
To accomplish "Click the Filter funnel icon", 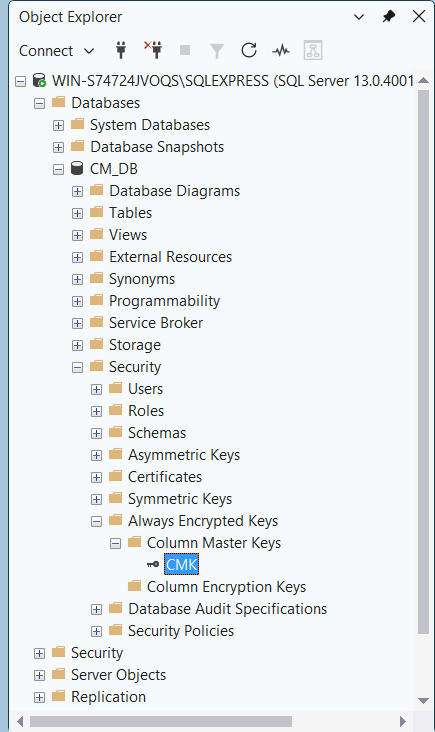I will [217, 51].
